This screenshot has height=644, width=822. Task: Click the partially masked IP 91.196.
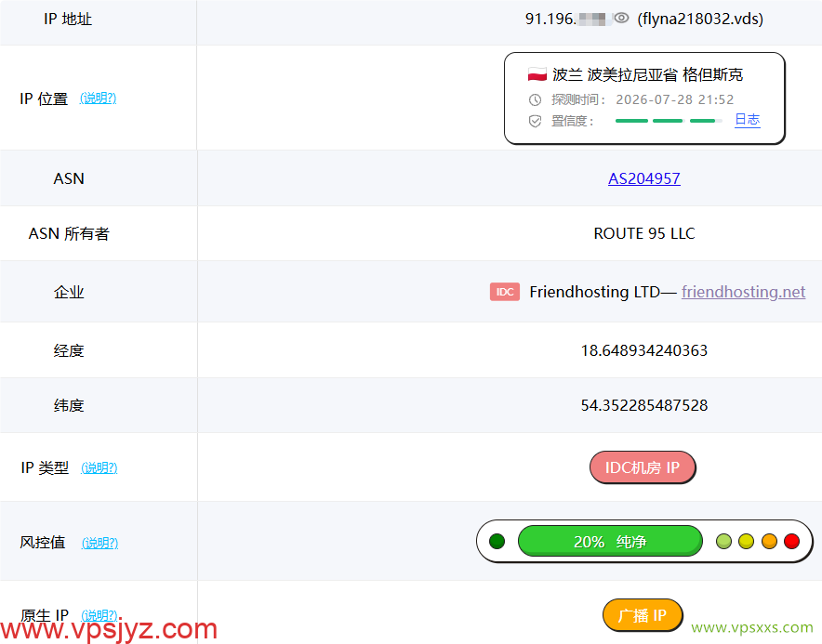(x=568, y=19)
